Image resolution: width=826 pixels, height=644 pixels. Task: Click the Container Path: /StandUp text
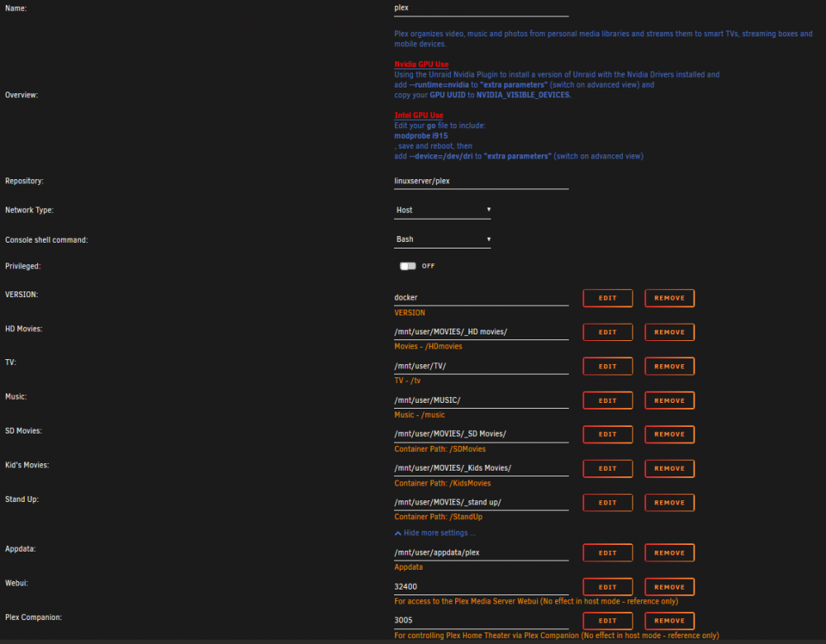click(439, 517)
